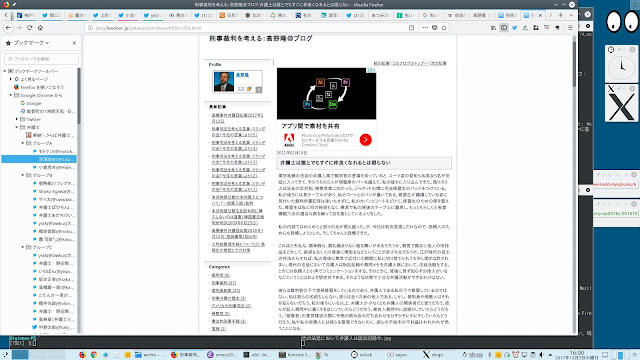Launch Chrome from taskbar quick launcher
640x360 pixels.
click(x=94, y=355)
